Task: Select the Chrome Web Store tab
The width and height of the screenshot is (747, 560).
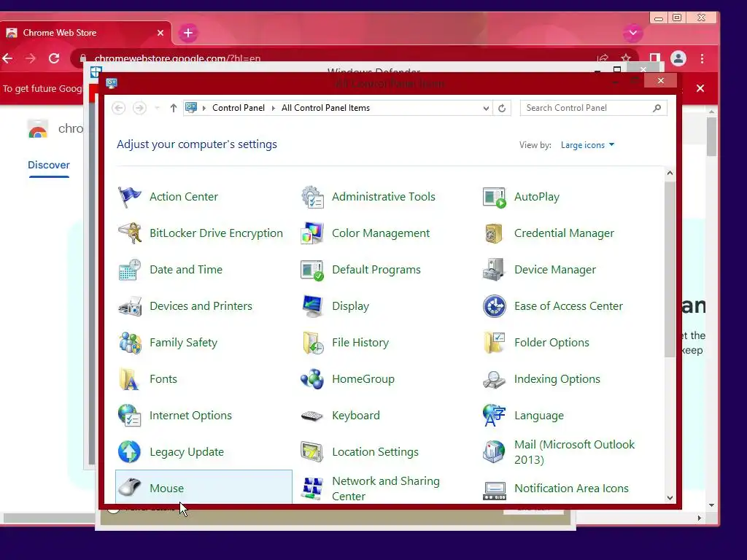Action: [85, 33]
